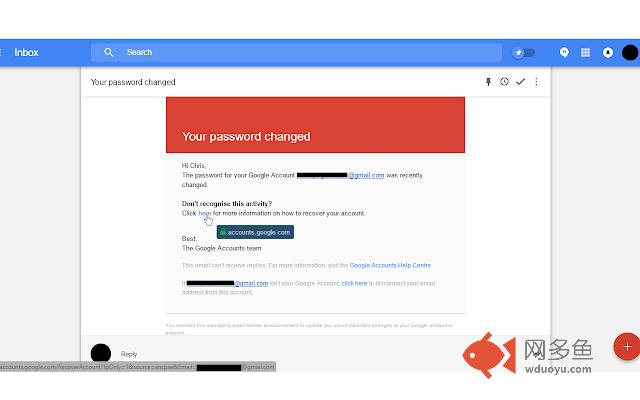This screenshot has height=400, width=640.
Task: Click the Inbox title label
Action: coord(27,52)
